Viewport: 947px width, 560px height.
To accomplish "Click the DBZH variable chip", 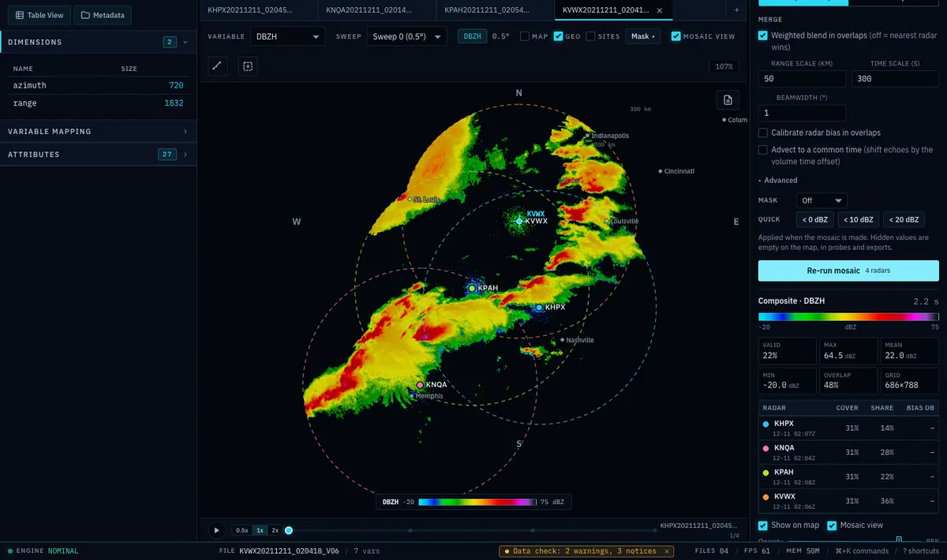I will coord(473,36).
